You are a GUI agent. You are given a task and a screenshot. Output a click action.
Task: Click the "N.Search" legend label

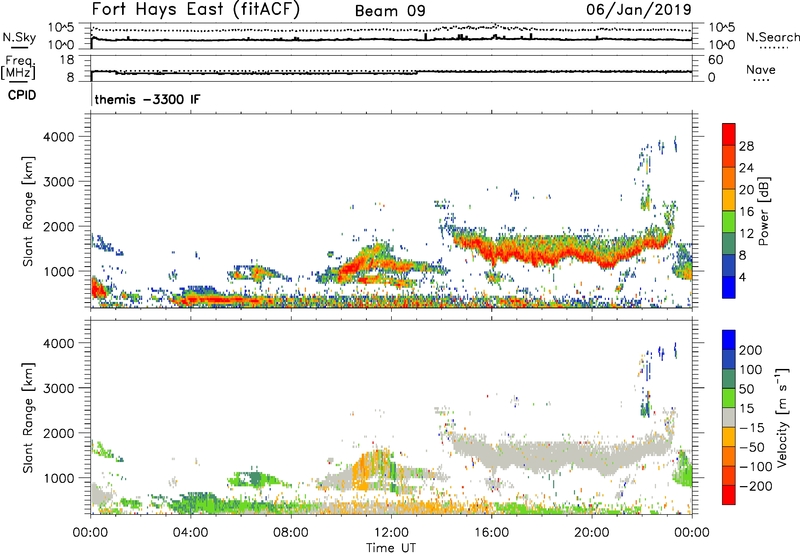[x=772, y=37]
